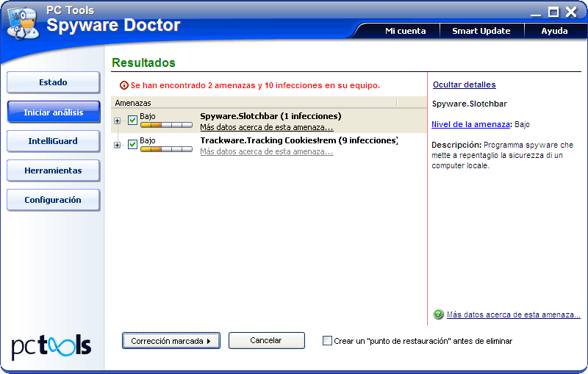This screenshot has width=588, height=374.
Task: Open the Corrección marcada dropdown button
Action: [171, 341]
